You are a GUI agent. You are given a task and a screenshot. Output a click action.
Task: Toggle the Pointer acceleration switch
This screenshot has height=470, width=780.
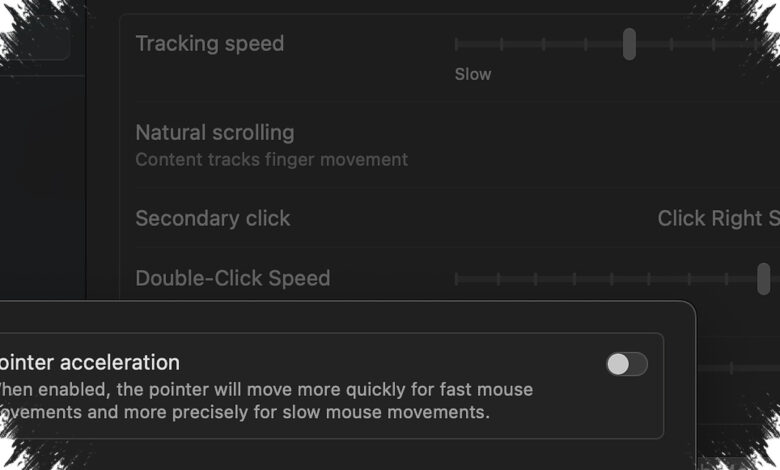click(627, 364)
